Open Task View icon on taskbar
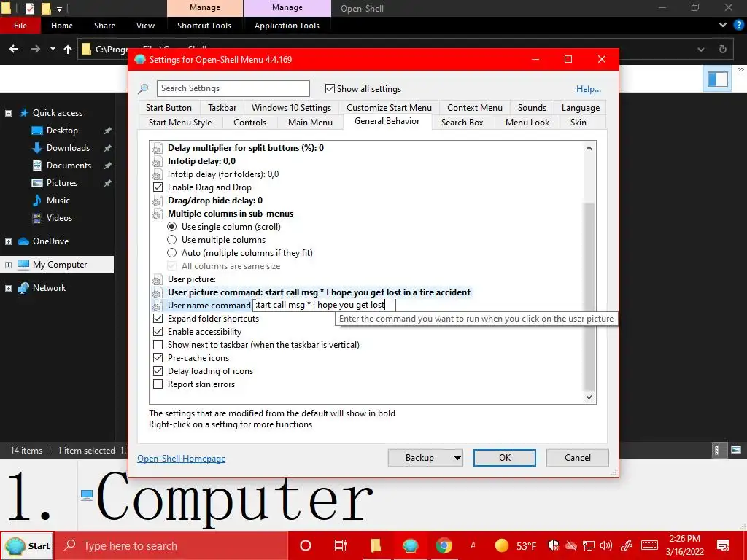 [340, 545]
